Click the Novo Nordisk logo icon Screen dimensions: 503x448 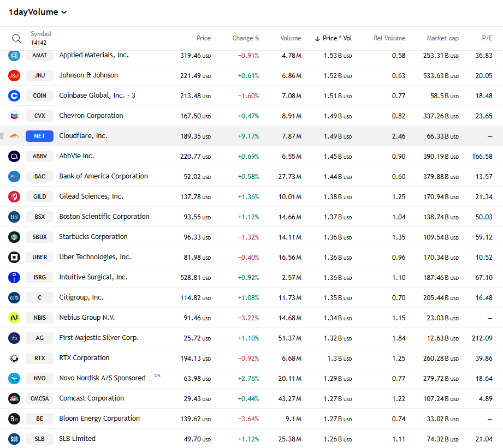14,379
